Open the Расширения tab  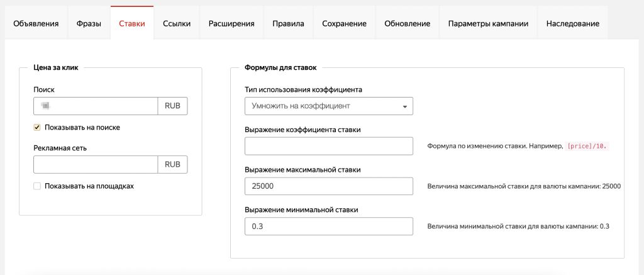click(231, 23)
